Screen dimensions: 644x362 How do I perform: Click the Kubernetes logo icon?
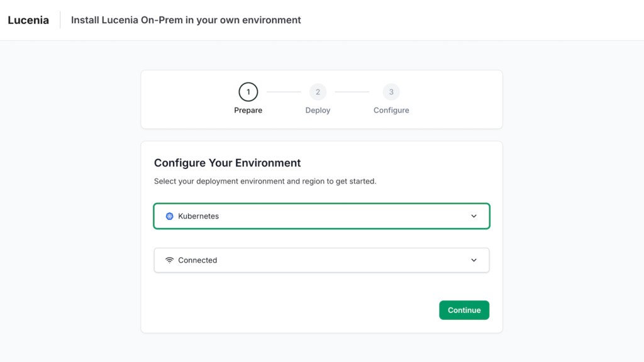169,216
